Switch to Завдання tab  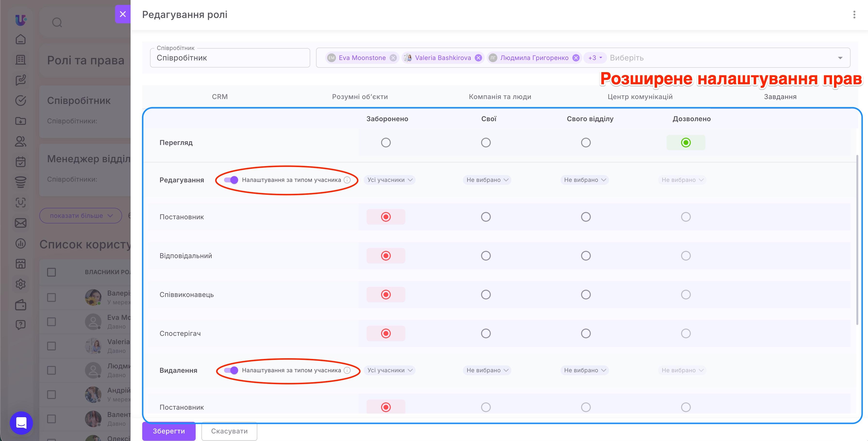(780, 97)
